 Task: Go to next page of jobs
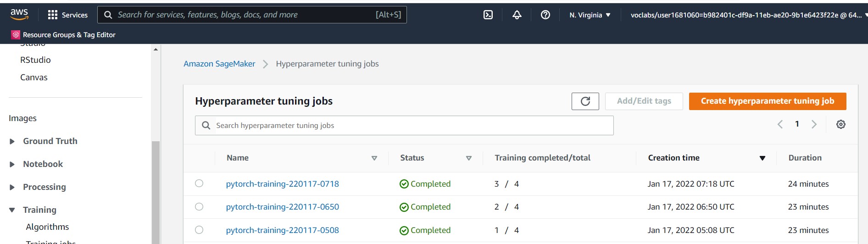(814, 124)
